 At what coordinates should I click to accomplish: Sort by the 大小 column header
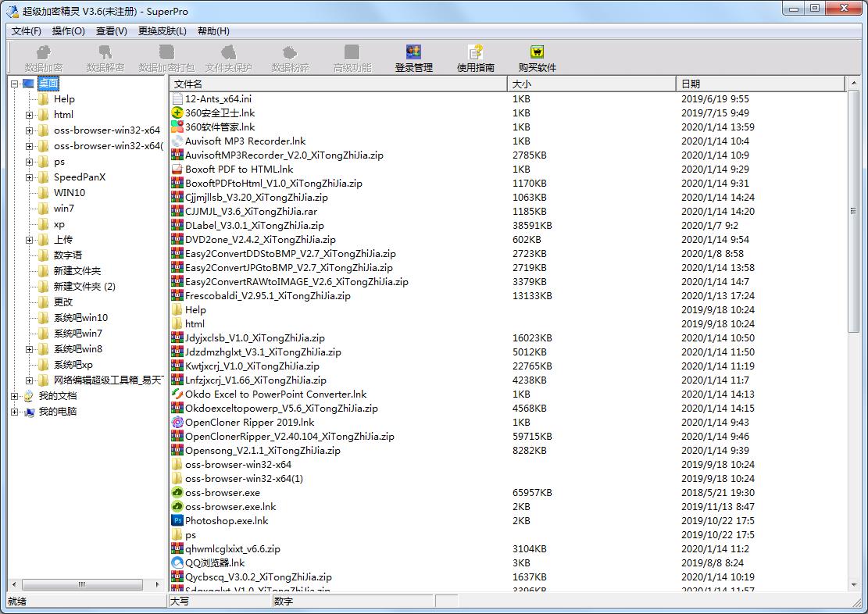[x=591, y=84]
